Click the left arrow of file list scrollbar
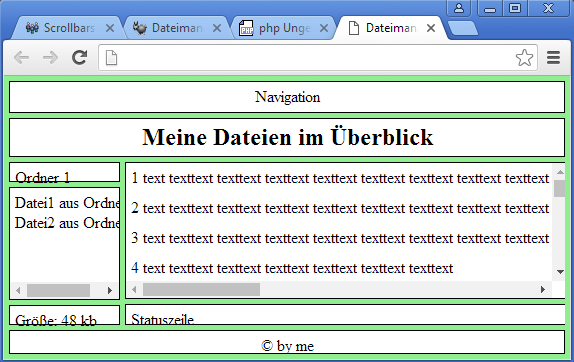Viewport: 574px width, 362px height. (18, 291)
